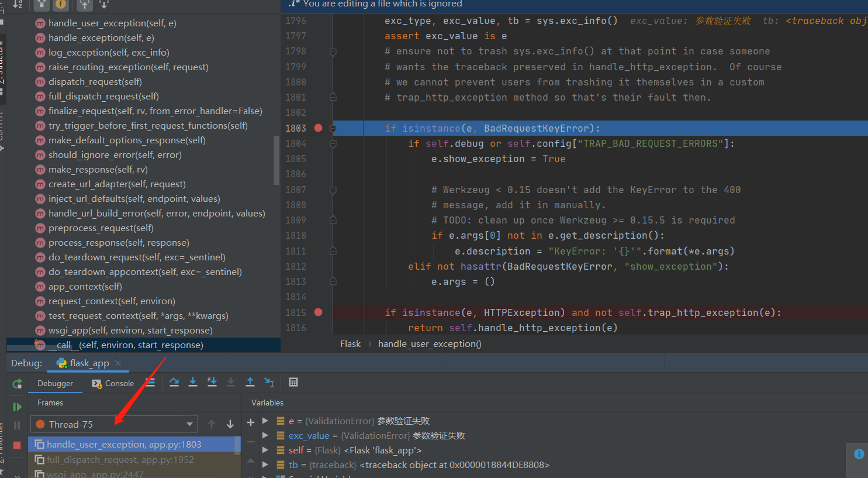This screenshot has width=868, height=478.
Task: Stop debugging with the red square
Action: (x=17, y=445)
